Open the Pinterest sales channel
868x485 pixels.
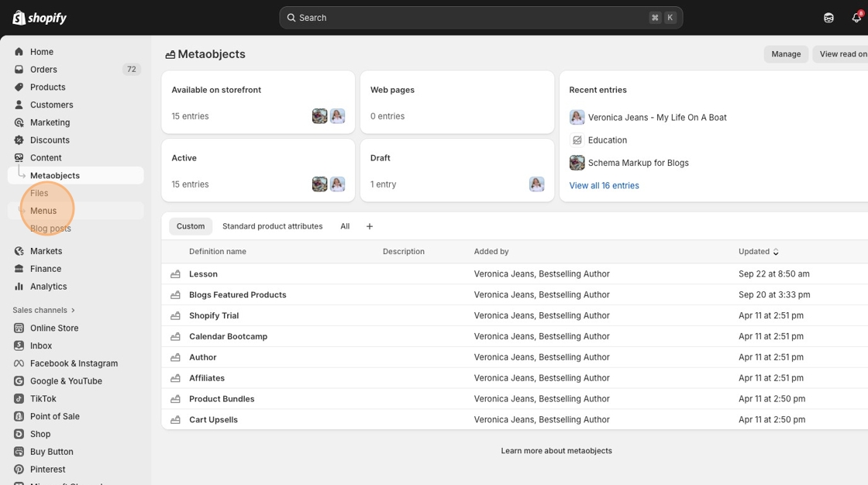47,470
